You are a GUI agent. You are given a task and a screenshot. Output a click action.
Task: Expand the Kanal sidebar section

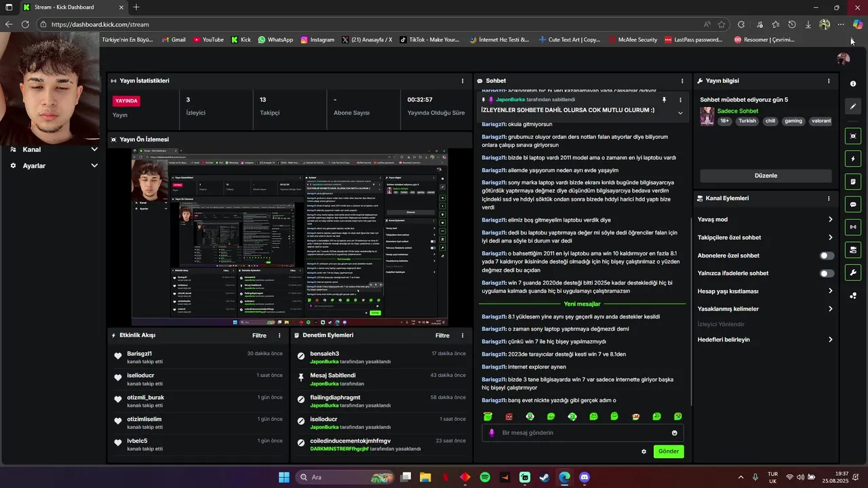[x=54, y=149]
